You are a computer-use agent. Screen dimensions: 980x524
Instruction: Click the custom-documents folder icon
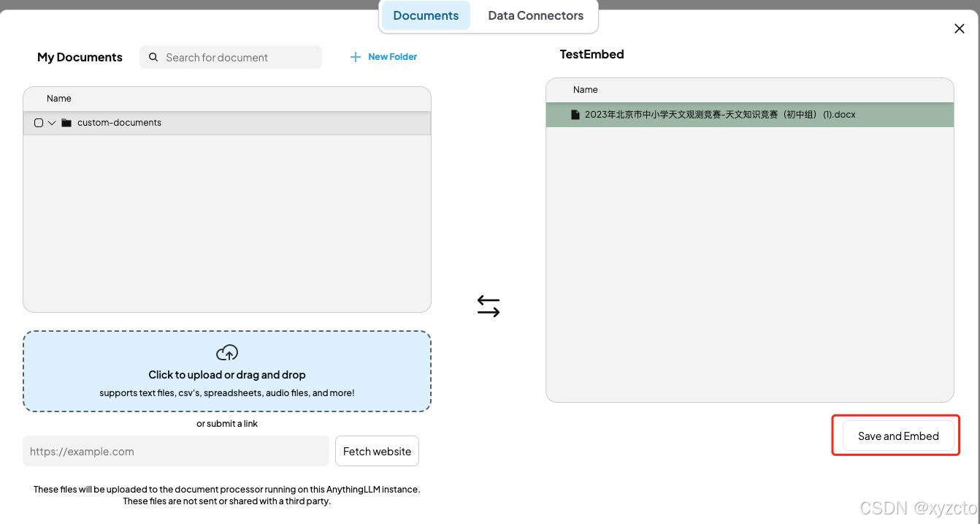click(66, 123)
